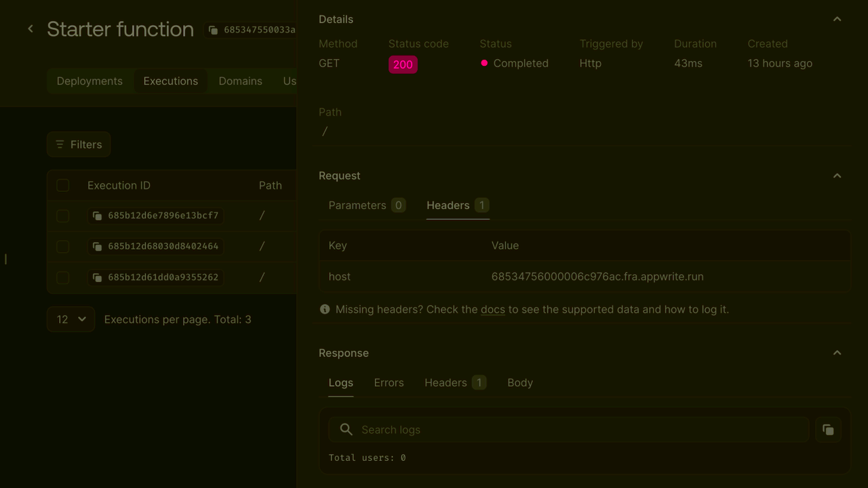Open the docs link about missing headers
The height and width of the screenshot is (488, 868).
(492, 309)
